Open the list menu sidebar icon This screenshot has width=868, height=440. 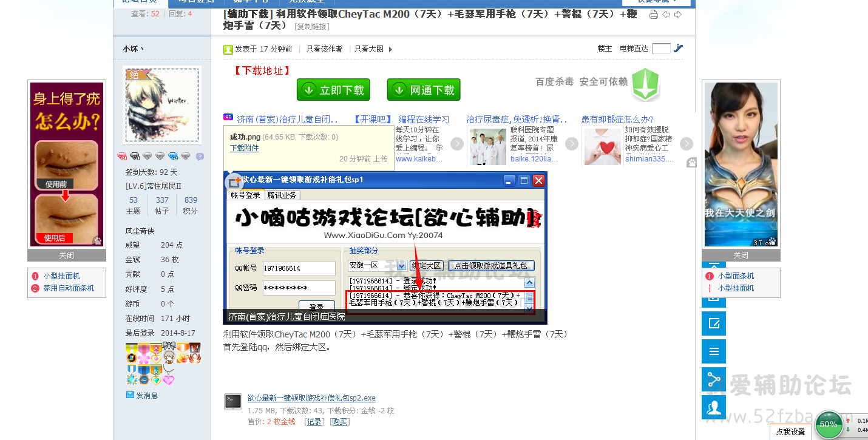click(x=714, y=351)
